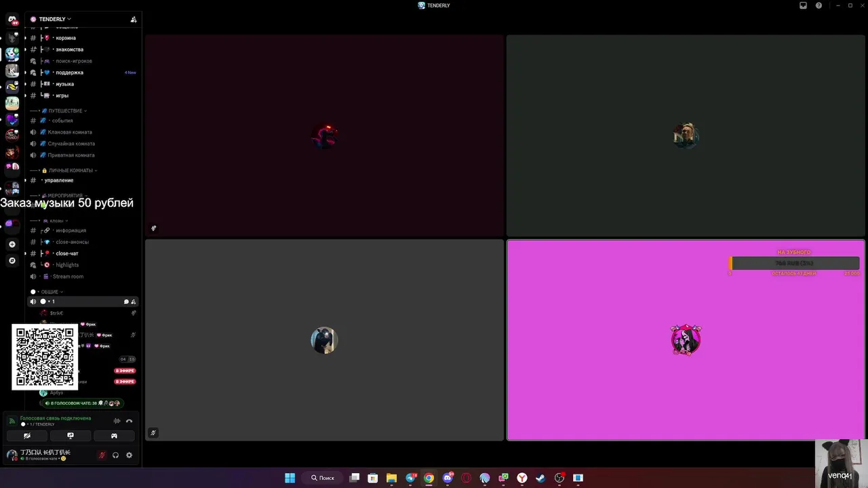Open voice connection status signal icon
The image size is (868, 488).
pyautogui.click(x=12, y=421)
